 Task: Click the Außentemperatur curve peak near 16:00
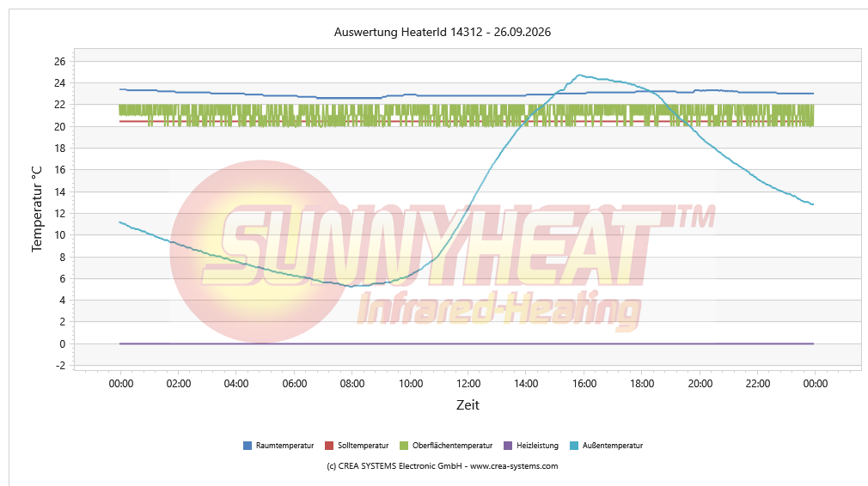(579, 76)
